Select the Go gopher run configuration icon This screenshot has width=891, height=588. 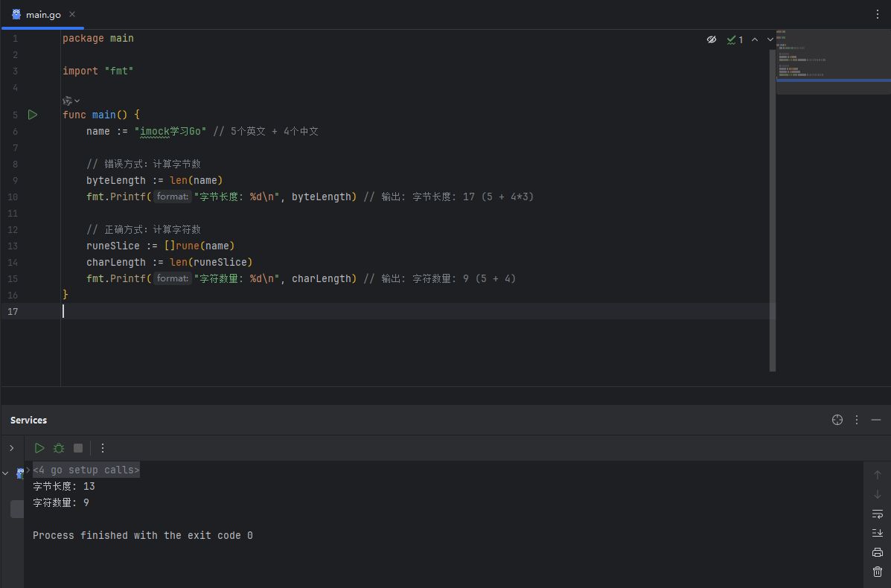(x=20, y=473)
